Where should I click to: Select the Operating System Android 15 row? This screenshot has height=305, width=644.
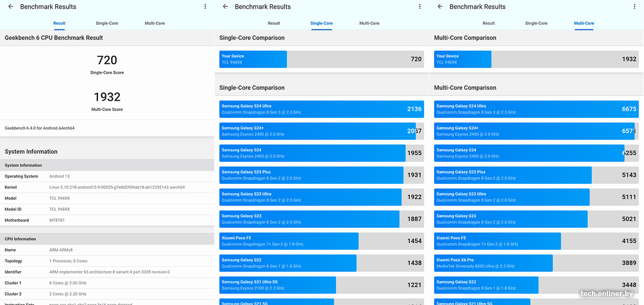107,176
